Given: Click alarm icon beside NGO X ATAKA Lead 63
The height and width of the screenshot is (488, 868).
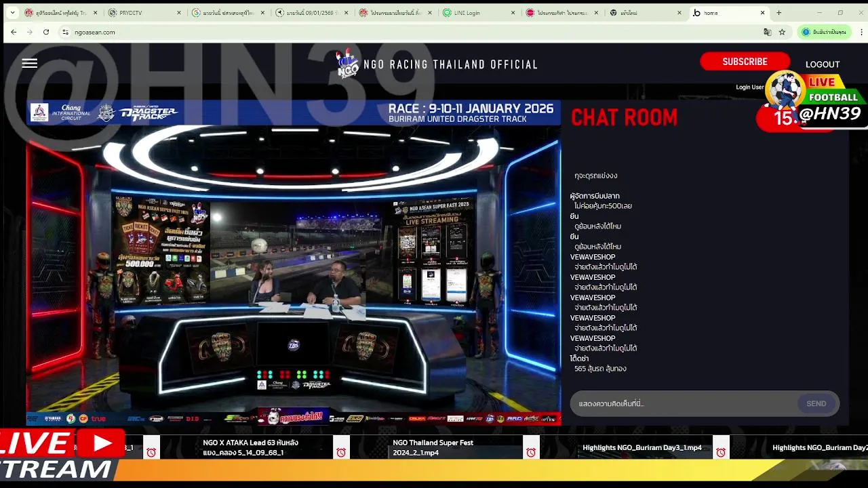Looking at the screenshot, I should [341, 452].
